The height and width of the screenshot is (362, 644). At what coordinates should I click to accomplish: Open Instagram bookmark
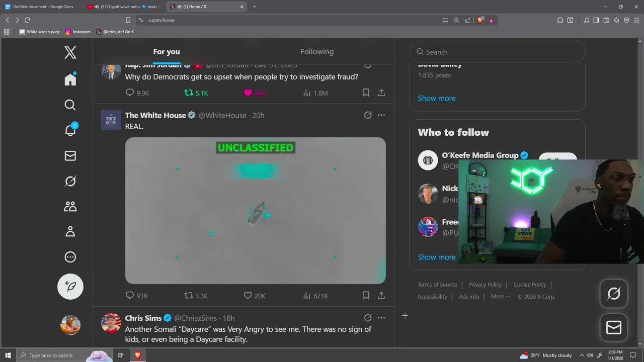78,32
